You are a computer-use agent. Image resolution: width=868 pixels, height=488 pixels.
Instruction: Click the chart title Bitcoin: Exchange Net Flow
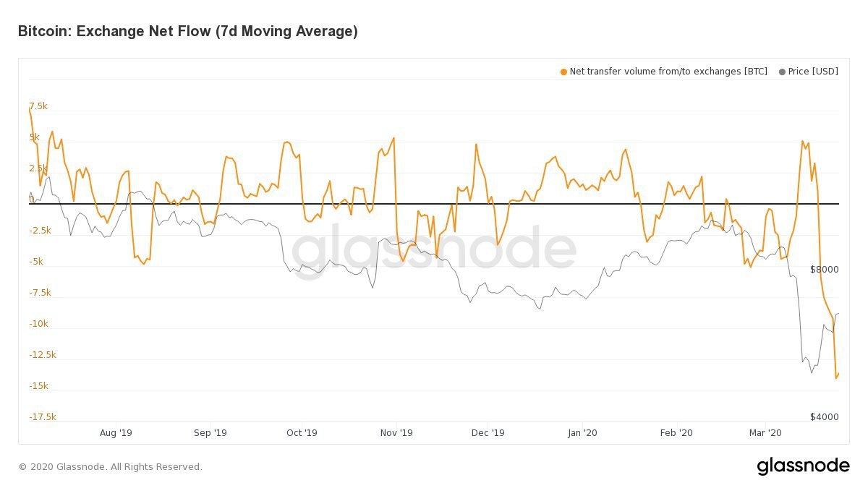pos(187,31)
